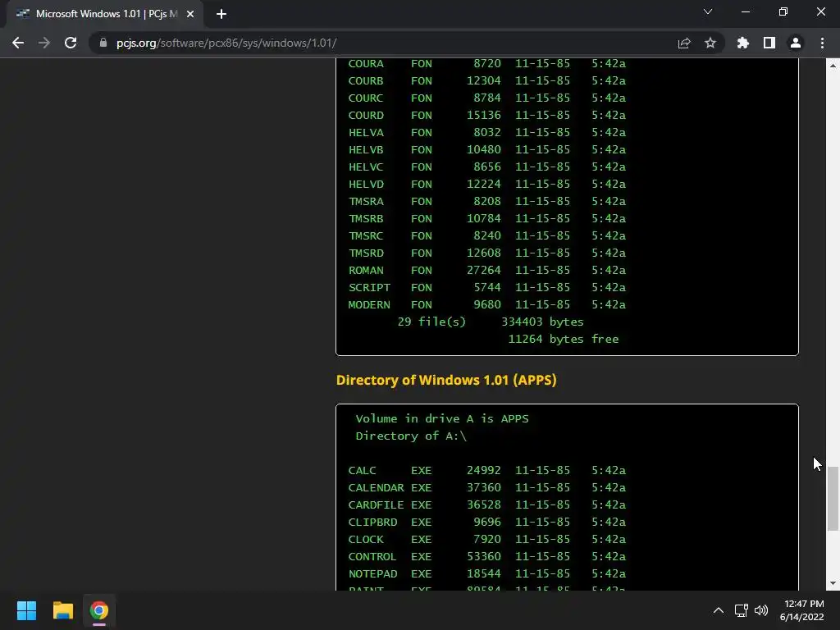Click the TMSRC file name
Image resolution: width=840 pixels, height=630 pixels.
click(x=366, y=235)
